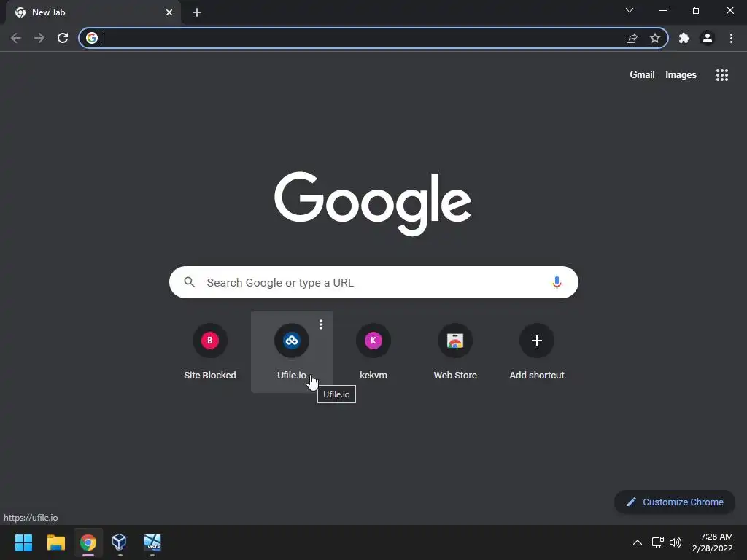Restore down the Chrome window
This screenshot has width=747, height=560.
point(697,10)
